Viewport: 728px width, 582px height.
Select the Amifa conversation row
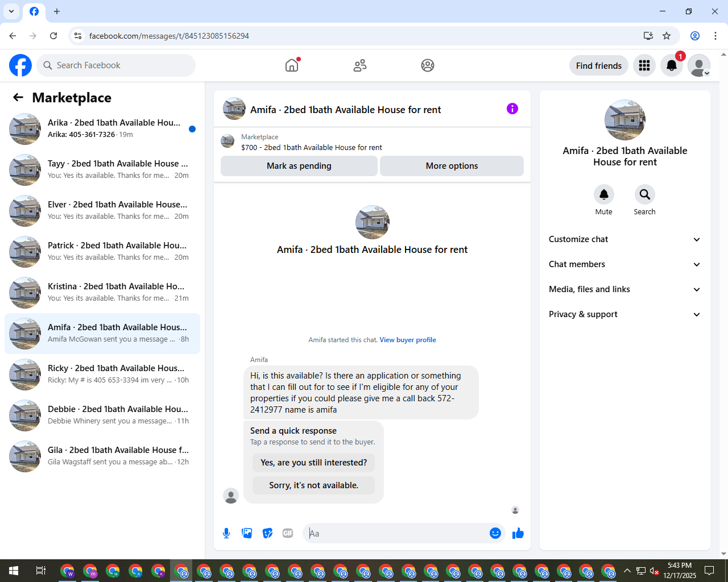coord(102,334)
